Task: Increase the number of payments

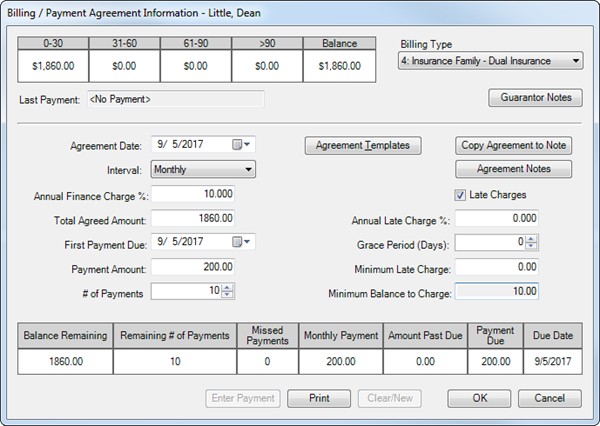Action: (x=227, y=287)
